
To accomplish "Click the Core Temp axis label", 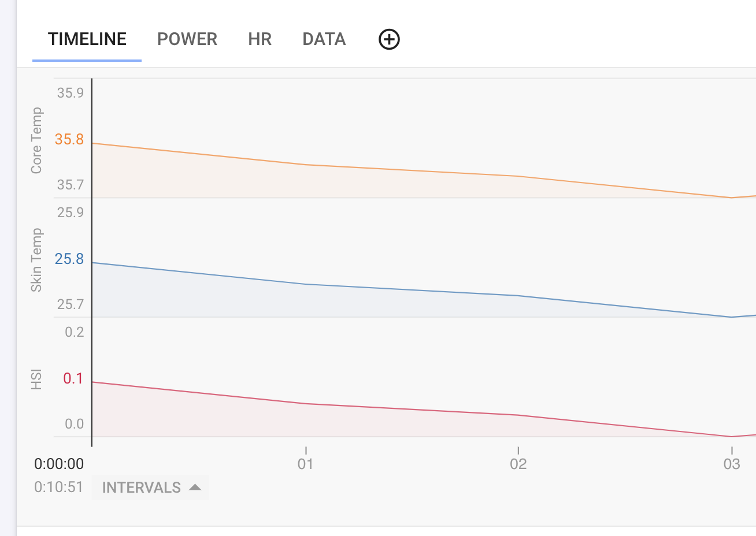I will [x=36, y=140].
